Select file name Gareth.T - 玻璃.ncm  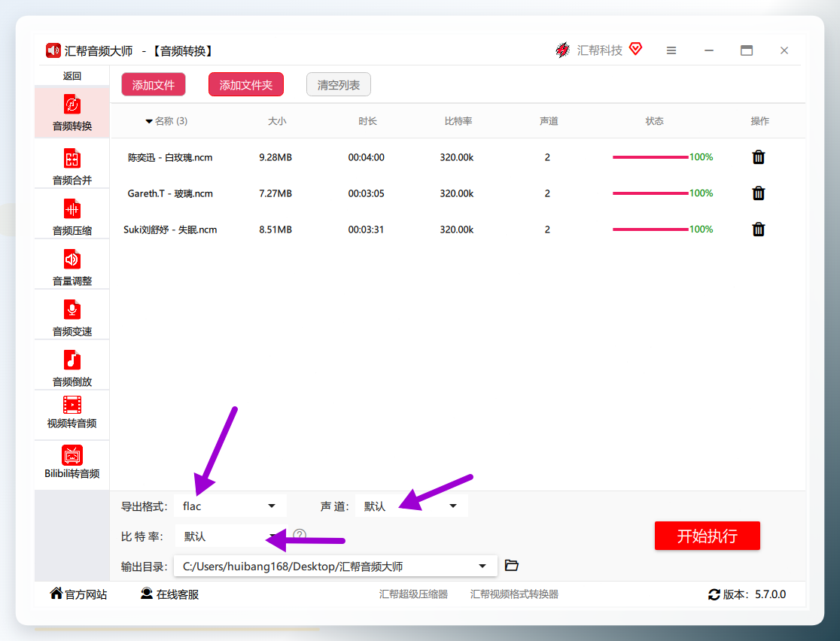pos(170,193)
